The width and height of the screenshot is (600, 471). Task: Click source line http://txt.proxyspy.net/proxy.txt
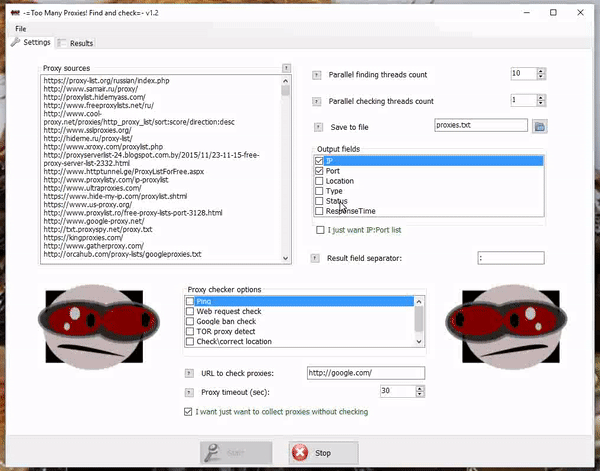[98, 230]
